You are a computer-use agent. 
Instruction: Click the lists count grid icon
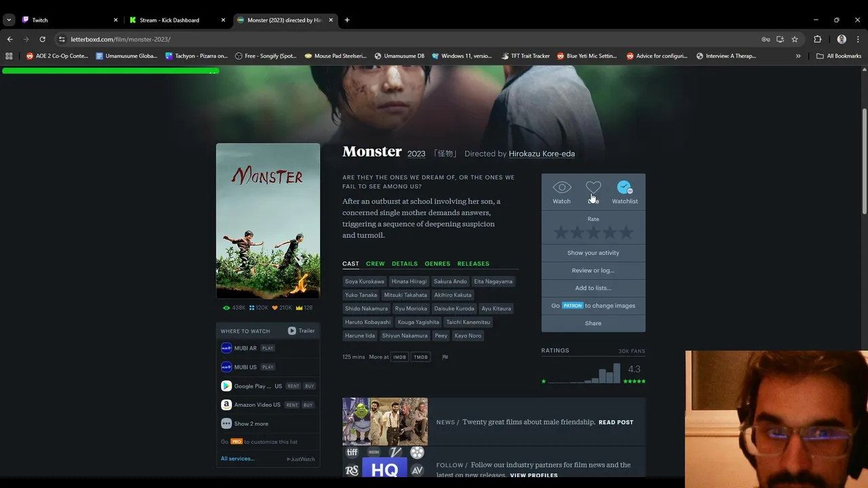[x=252, y=308]
